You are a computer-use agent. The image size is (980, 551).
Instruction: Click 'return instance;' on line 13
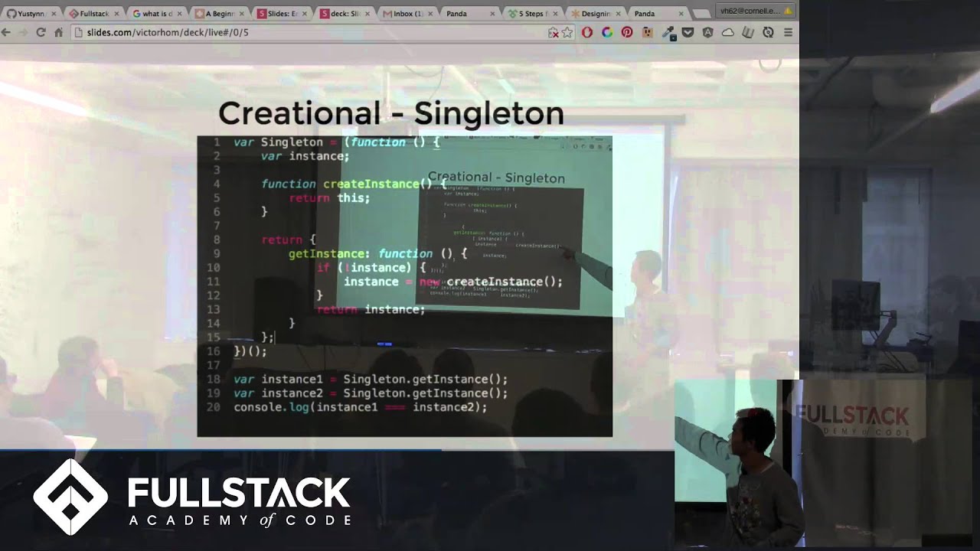click(371, 309)
